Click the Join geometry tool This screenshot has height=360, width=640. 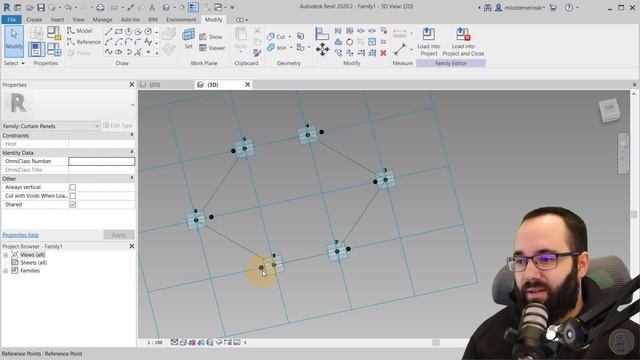click(277, 48)
